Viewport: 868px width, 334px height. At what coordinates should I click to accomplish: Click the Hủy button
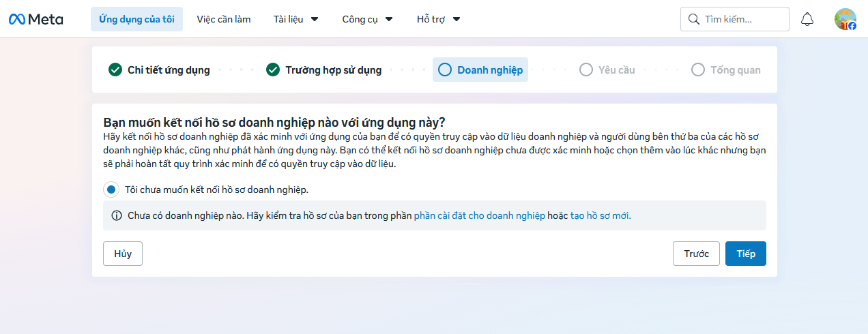click(x=123, y=254)
